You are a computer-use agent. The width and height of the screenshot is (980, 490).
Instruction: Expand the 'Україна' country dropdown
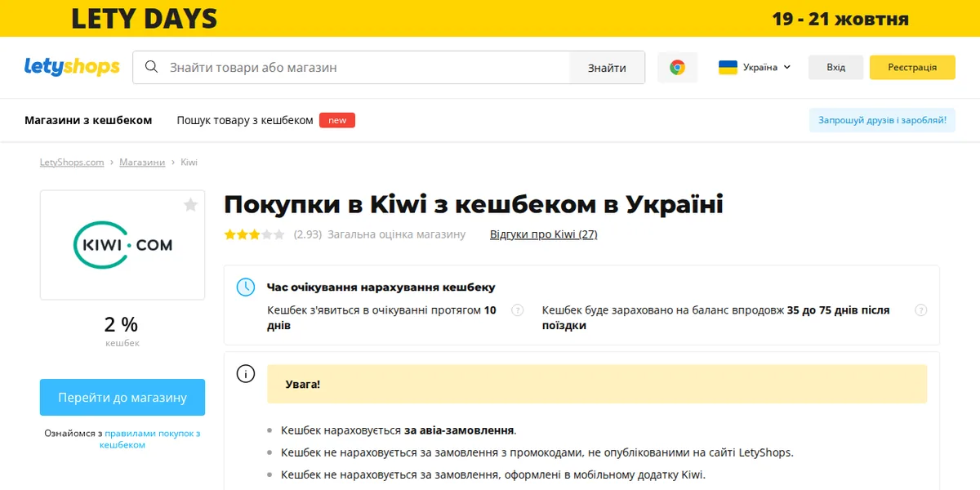tap(755, 67)
